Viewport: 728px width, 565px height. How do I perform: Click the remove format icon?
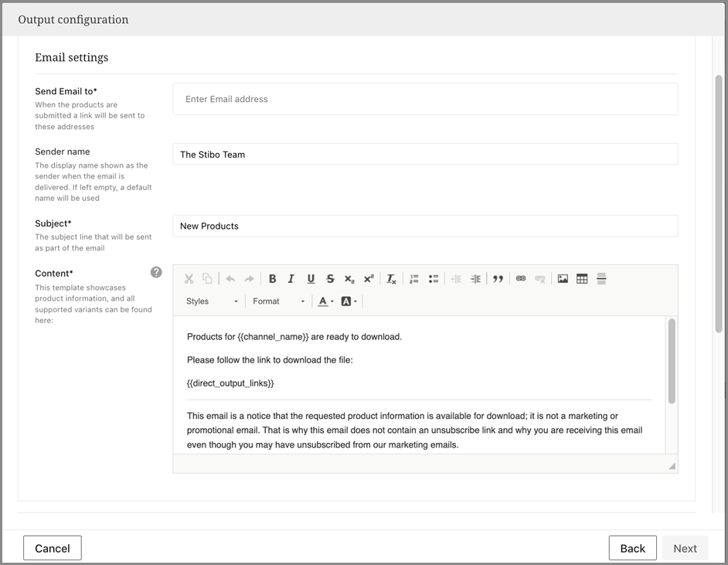coord(391,279)
